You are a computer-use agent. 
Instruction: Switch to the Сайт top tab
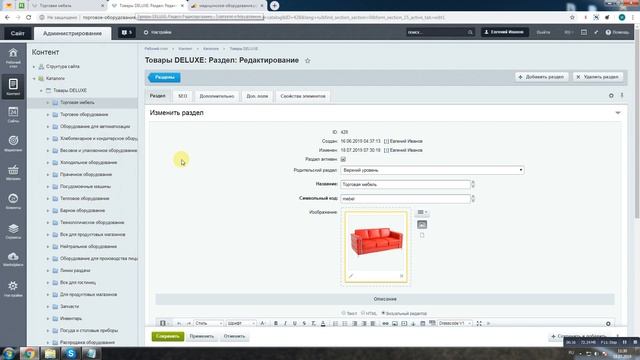coord(18,33)
